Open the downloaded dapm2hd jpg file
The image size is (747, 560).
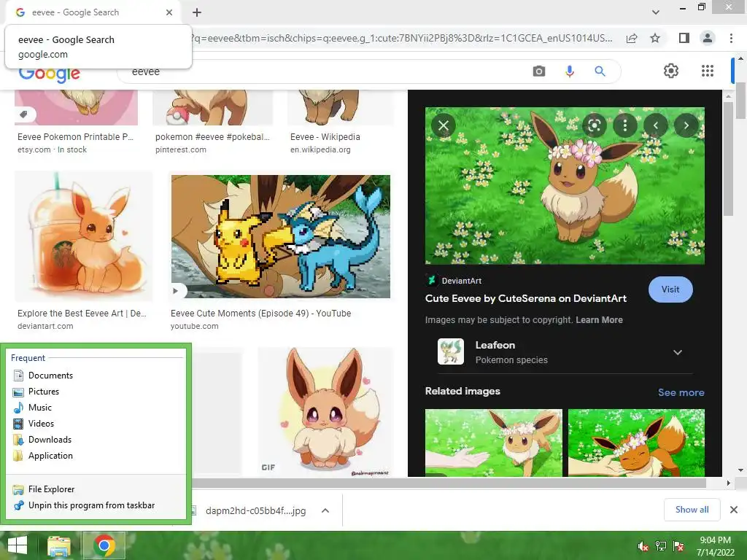point(255,511)
